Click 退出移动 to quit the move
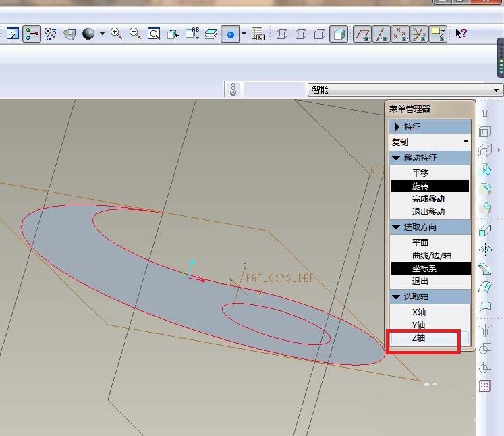Image resolution: width=504 pixels, height=436 pixels. tap(430, 211)
